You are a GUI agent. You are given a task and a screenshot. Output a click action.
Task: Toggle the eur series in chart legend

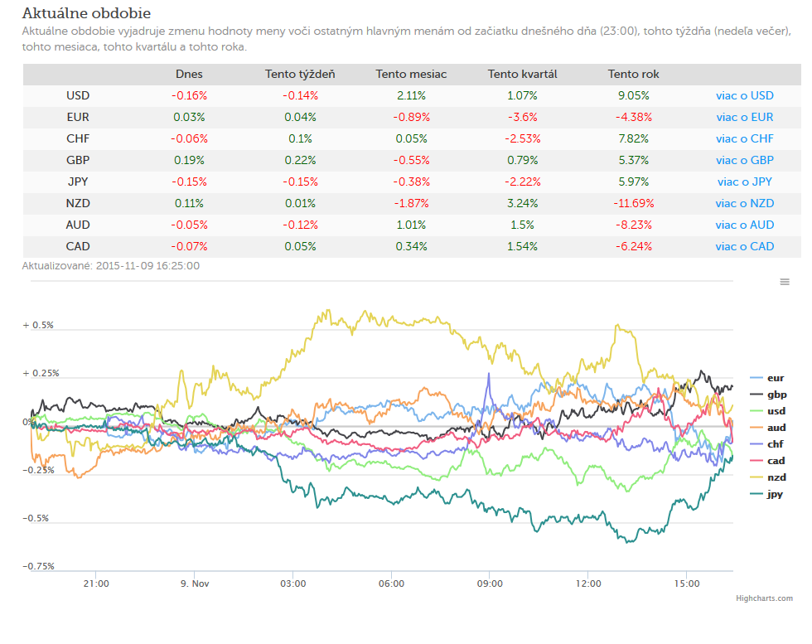[x=767, y=378]
